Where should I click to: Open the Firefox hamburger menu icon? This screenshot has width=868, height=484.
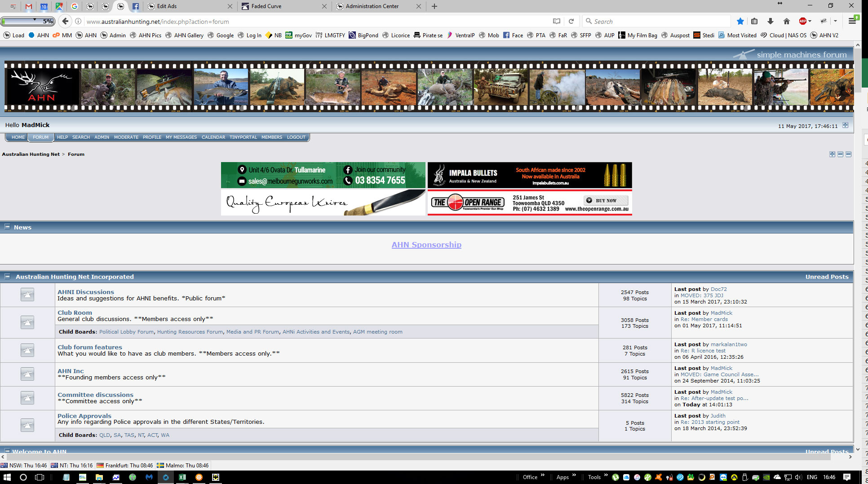(x=852, y=21)
